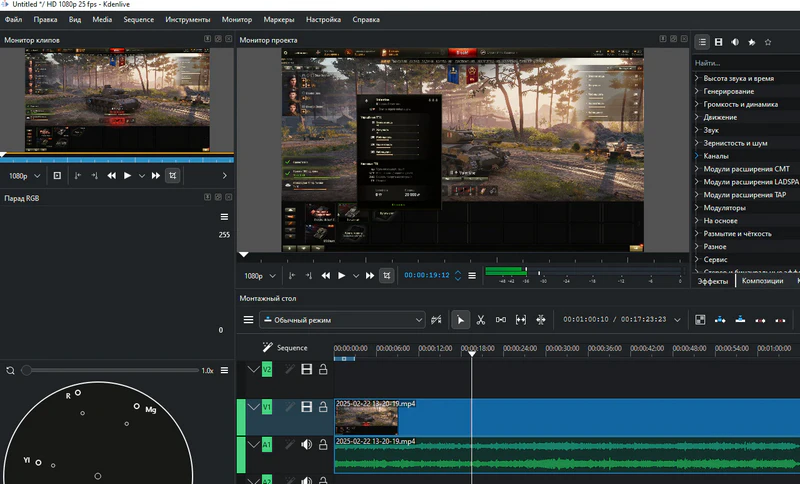Screen dimensions: 800x484
Task: Open the timeline edit mode dropdown (Обычный режим)
Action: tap(341, 320)
